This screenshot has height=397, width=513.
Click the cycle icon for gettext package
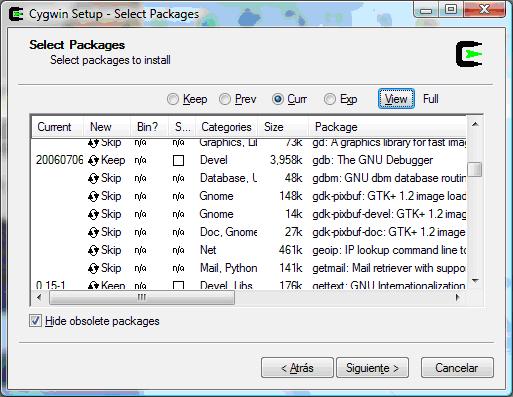tap(93, 285)
